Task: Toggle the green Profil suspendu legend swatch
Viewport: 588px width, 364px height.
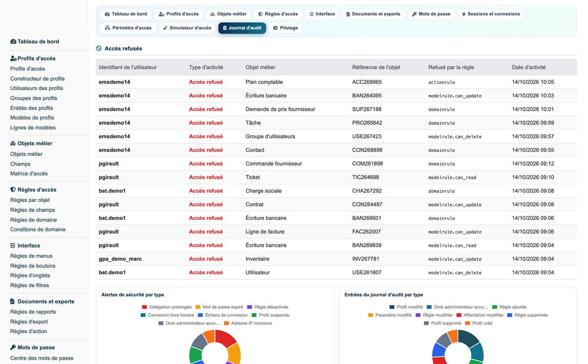Action: point(254,315)
